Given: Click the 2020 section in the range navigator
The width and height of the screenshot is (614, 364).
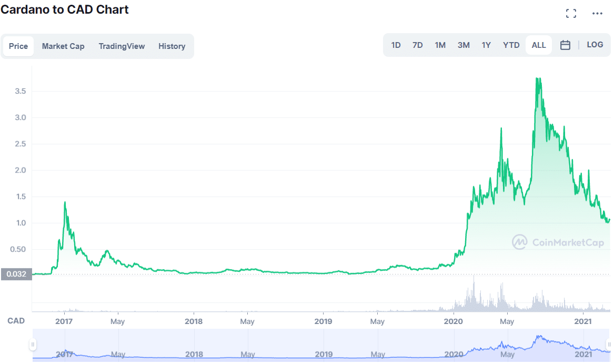Looking at the screenshot, I should (x=454, y=354).
